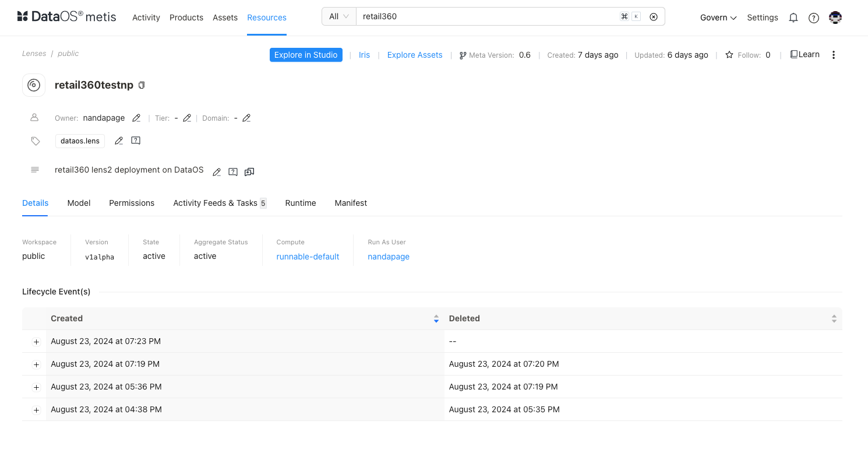The width and height of the screenshot is (868, 449).
Task: Click the dataos.lens tag chip
Action: click(80, 141)
